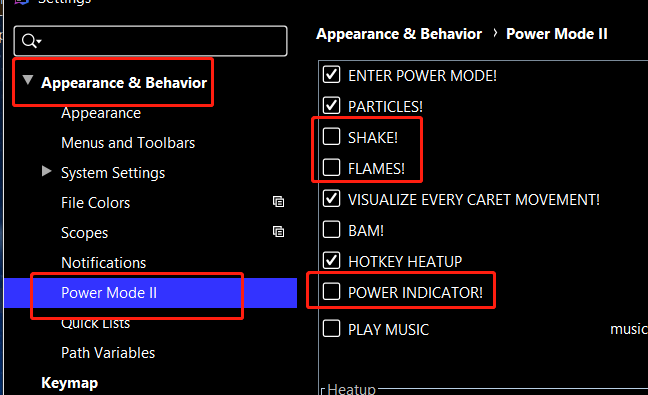Uncheck HOTKEY HEATUP option
This screenshot has height=395, width=648.
click(x=331, y=260)
